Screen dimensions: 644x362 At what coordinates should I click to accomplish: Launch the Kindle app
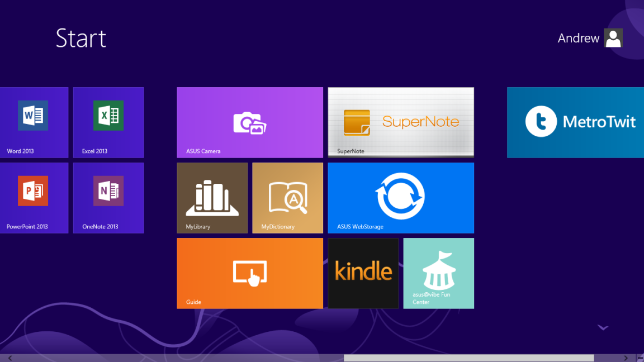(363, 273)
